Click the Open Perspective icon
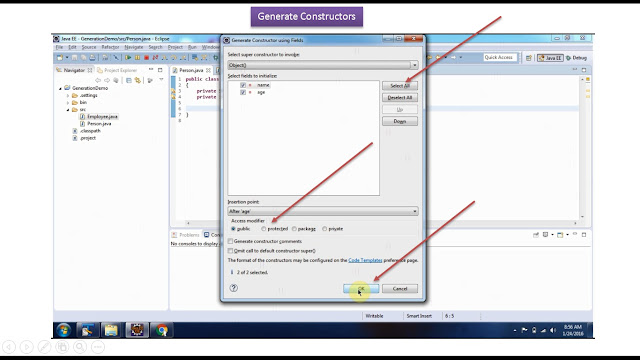Screen dimensions: 640x360 (x=529, y=58)
